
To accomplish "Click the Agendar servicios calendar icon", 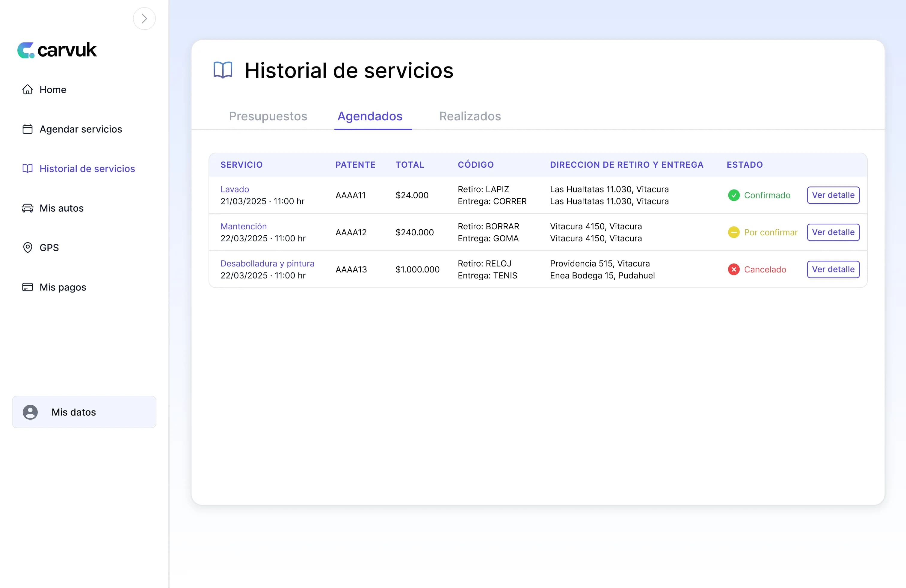I will 27,129.
